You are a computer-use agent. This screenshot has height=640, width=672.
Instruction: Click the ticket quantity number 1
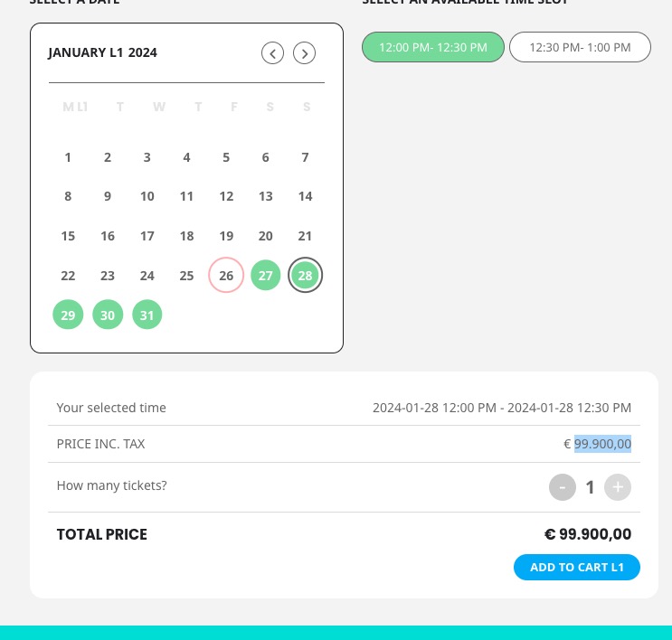tap(590, 487)
